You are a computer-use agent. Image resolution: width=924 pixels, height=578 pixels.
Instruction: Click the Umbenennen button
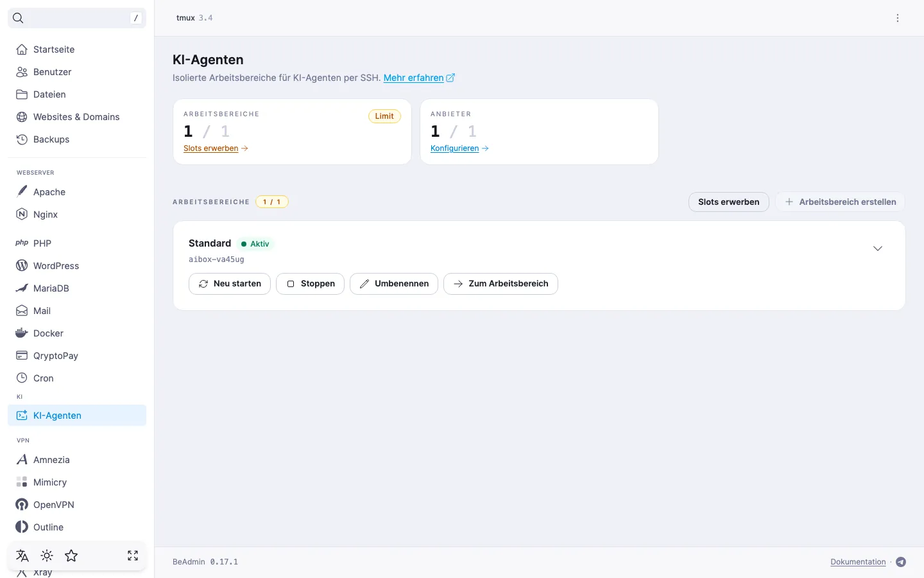tap(394, 284)
